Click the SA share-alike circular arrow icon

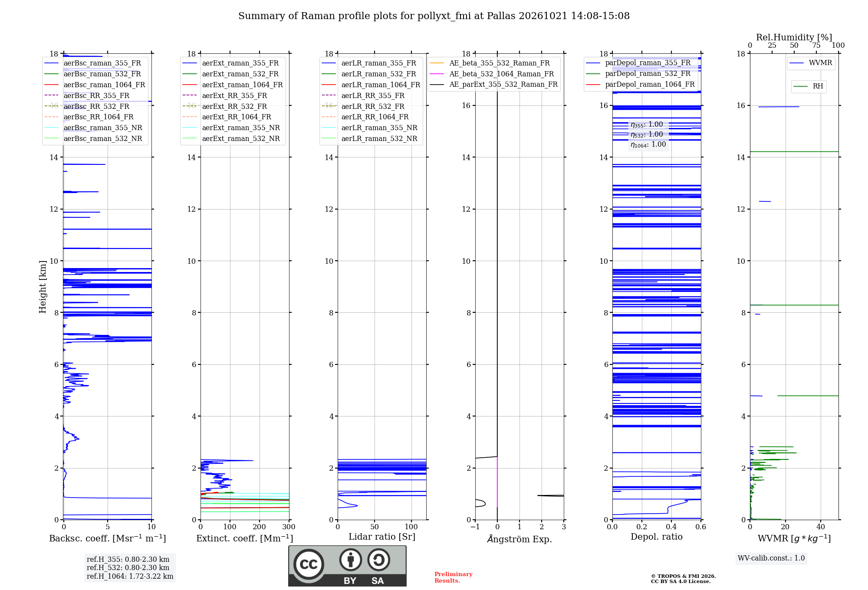pos(379,560)
